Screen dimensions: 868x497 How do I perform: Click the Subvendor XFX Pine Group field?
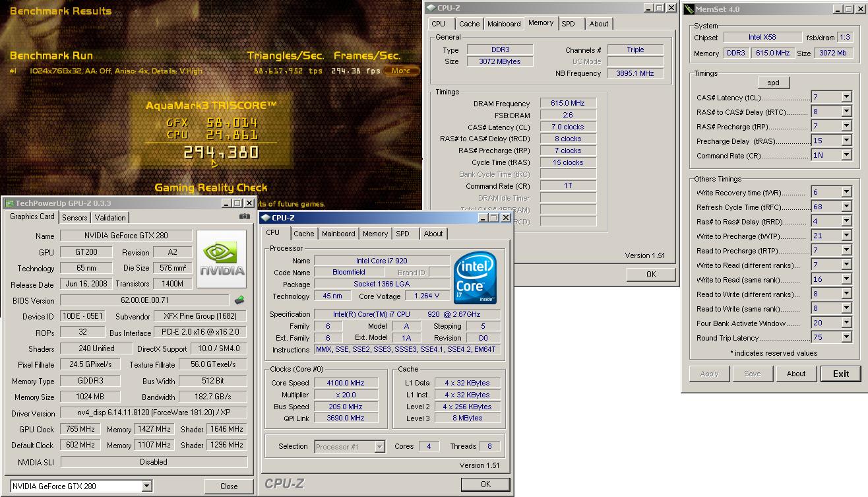point(201,316)
